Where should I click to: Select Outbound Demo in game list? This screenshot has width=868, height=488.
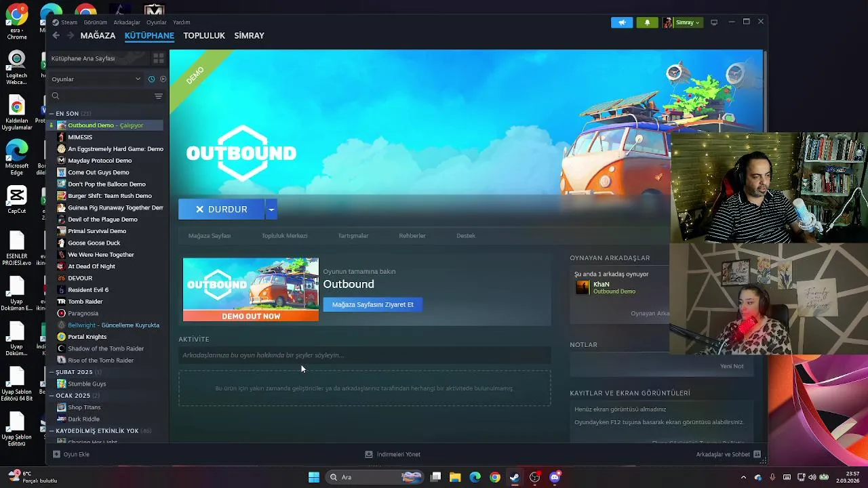105,125
